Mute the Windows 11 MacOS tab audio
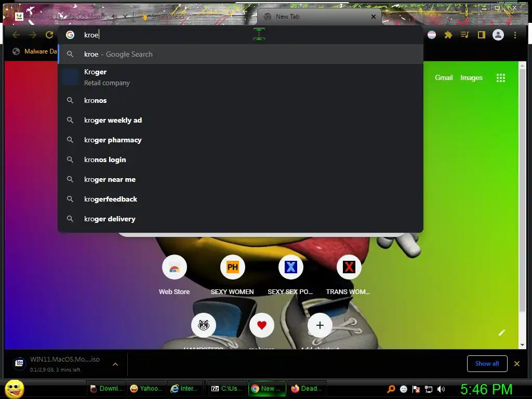The image size is (532, 399). 114,17
